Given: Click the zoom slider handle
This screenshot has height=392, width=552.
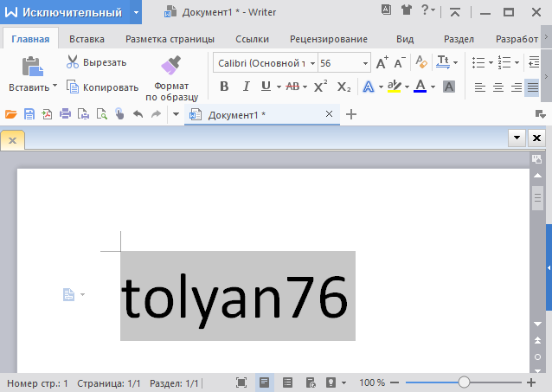Looking at the screenshot, I should (464, 382).
